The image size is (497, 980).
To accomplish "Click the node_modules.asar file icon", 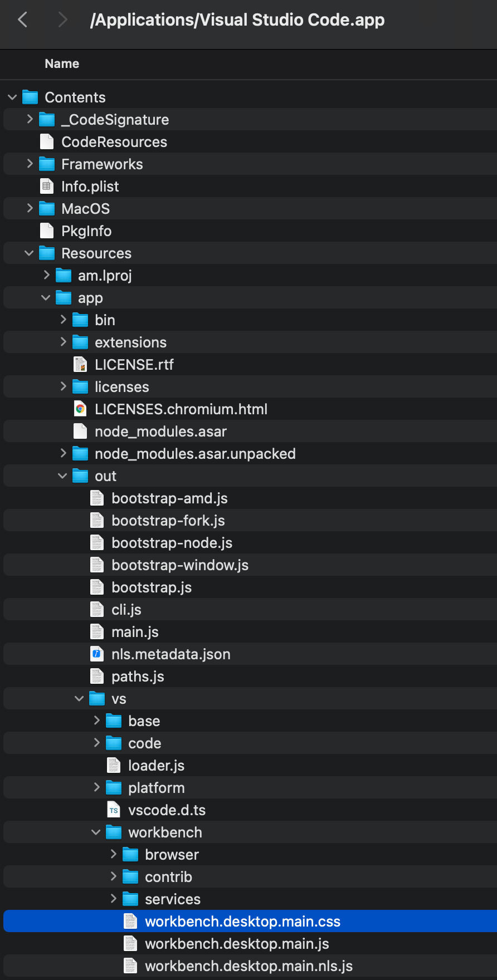I will (80, 432).
